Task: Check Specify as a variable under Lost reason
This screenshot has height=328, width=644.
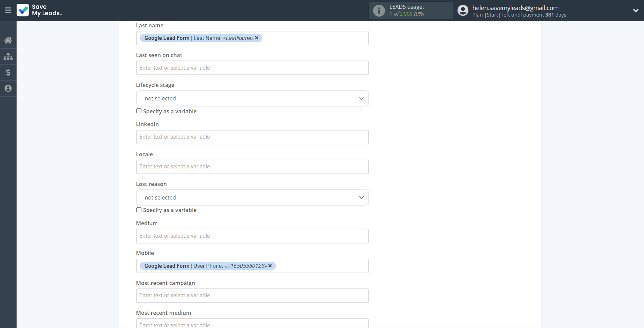Action: pos(139,210)
